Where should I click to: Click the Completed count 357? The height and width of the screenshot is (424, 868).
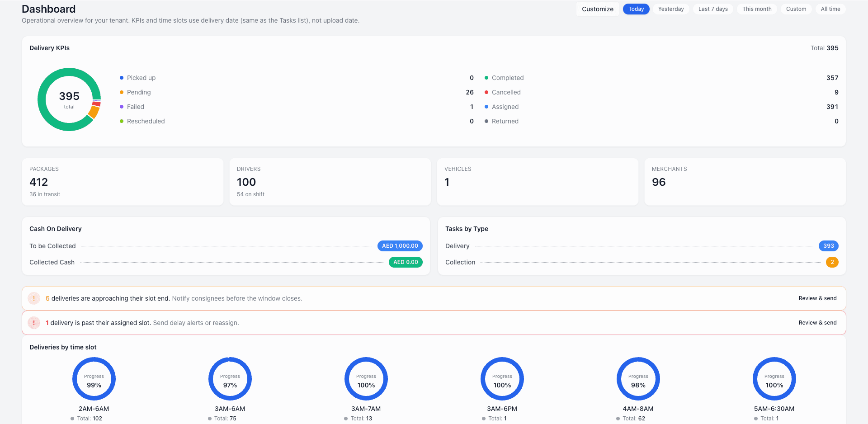(x=832, y=78)
